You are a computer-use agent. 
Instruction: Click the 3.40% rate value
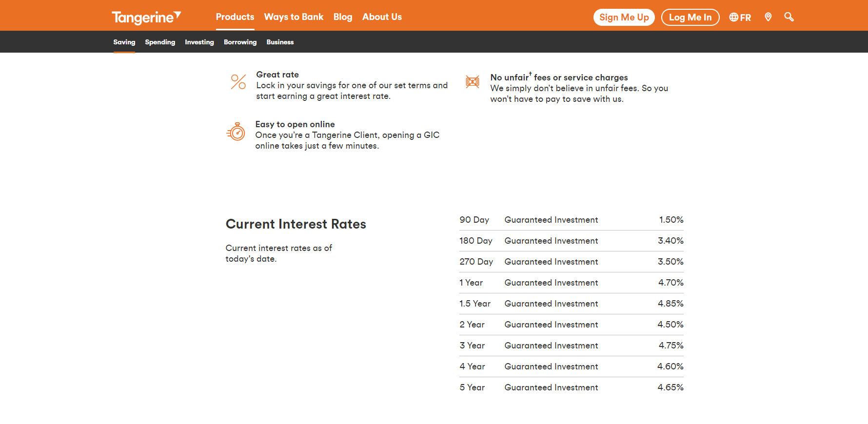671,241
